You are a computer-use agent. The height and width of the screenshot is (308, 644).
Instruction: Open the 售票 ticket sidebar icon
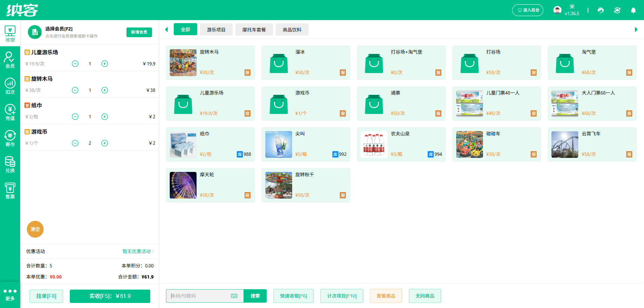(10, 191)
